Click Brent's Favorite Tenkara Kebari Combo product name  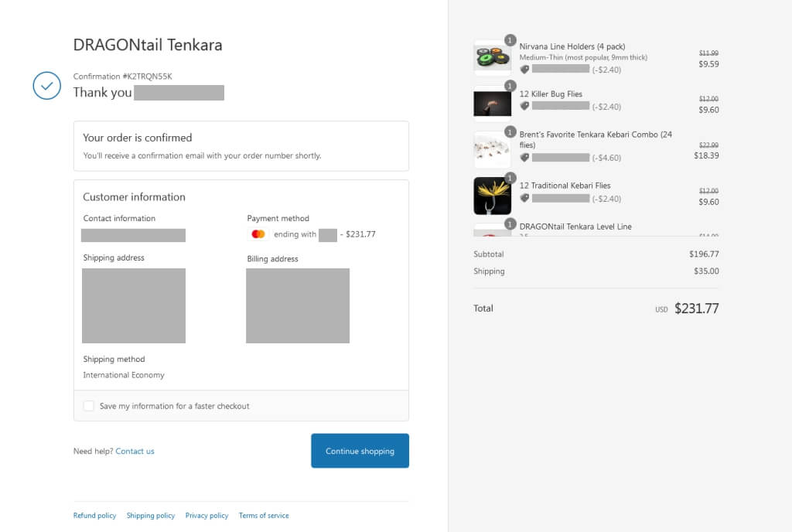pos(596,139)
